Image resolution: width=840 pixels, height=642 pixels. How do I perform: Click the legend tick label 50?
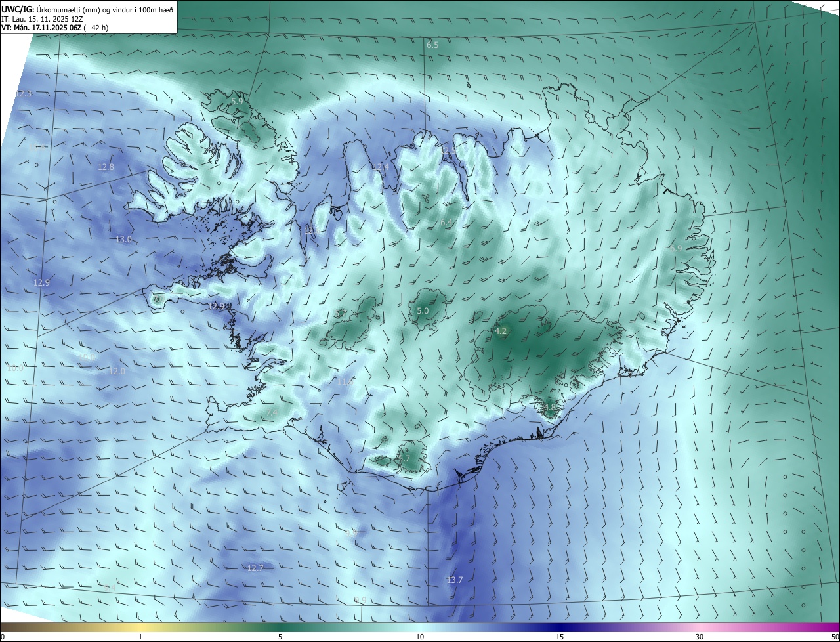click(835, 637)
